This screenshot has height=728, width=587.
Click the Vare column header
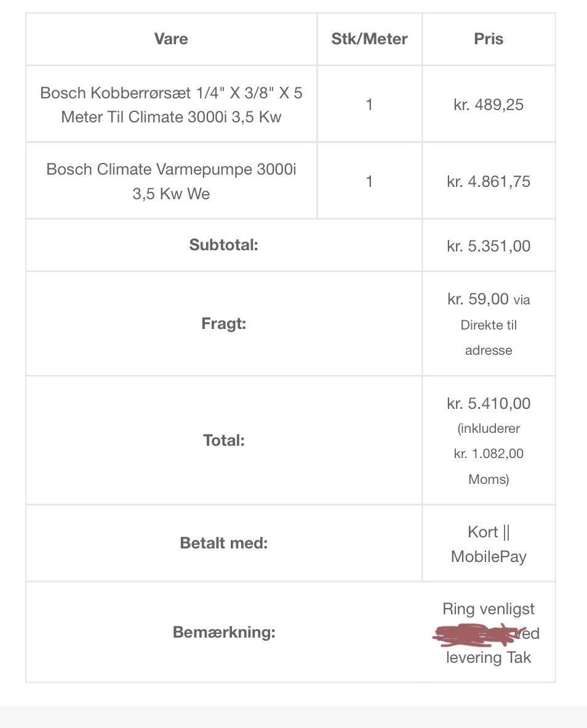(171, 39)
